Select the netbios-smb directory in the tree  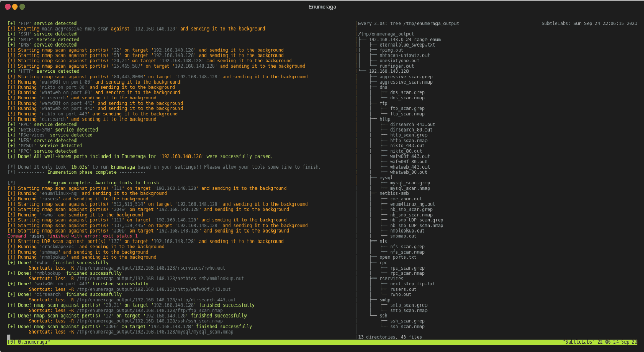[x=393, y=193]
